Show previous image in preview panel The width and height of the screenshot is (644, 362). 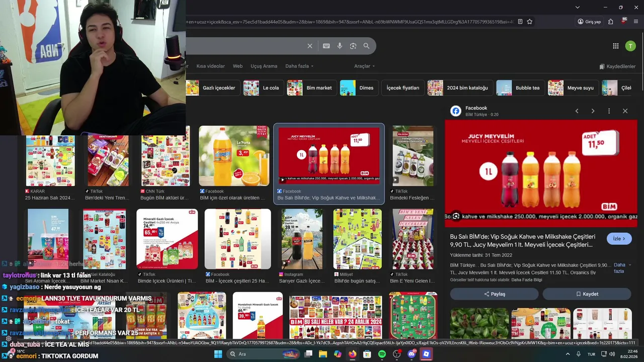tap(577, 111)
